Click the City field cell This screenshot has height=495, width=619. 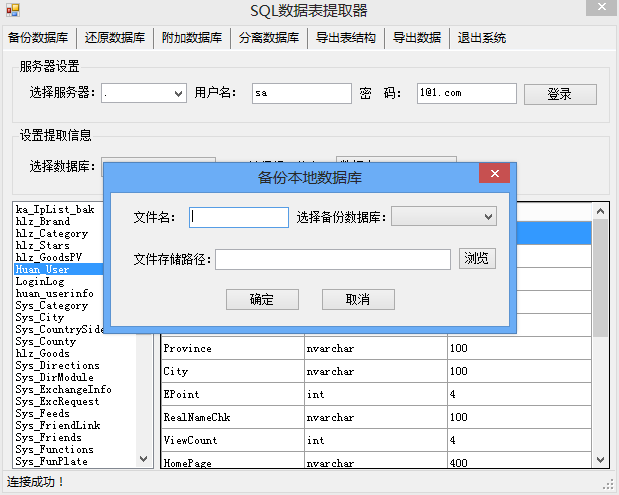tap(233, 371)
